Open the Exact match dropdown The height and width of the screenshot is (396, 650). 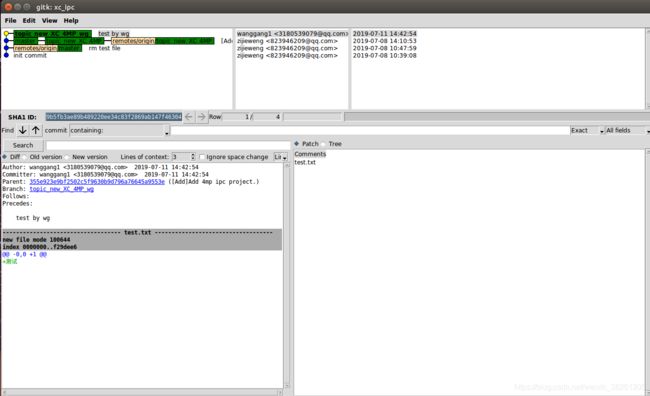coord(587,130)
